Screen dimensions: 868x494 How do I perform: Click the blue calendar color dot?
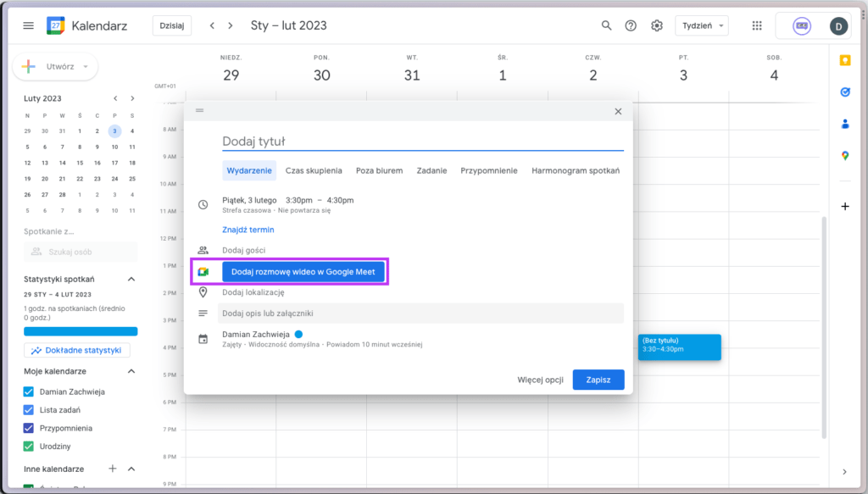point(298,334)
